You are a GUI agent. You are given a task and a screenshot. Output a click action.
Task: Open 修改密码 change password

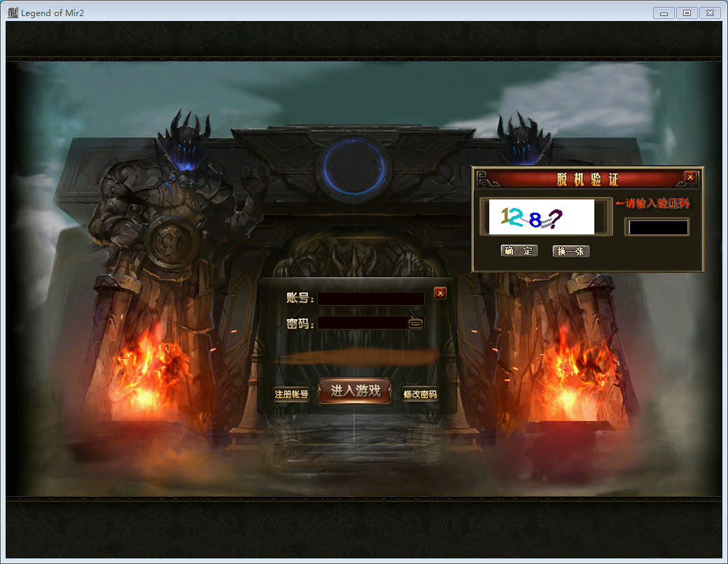[x=420, y=395]
